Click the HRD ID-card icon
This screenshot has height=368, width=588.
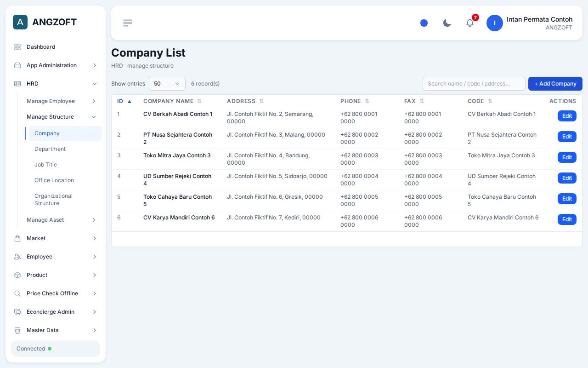(x=17, y=84)
